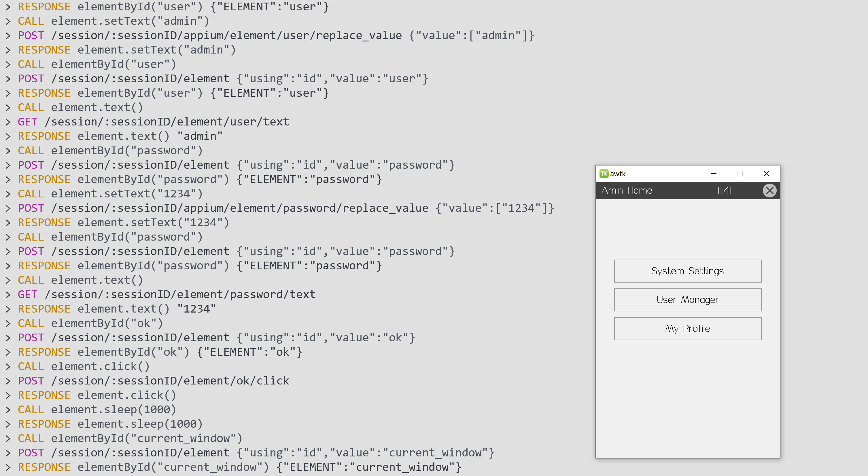
Task: Maximize the awtk window
Action: 740,173
